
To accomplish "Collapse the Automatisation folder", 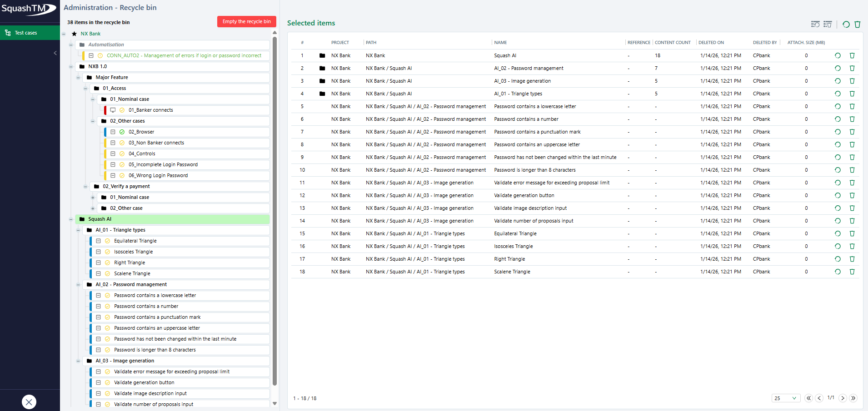I will pyautogui.click(x=71, y=45).
